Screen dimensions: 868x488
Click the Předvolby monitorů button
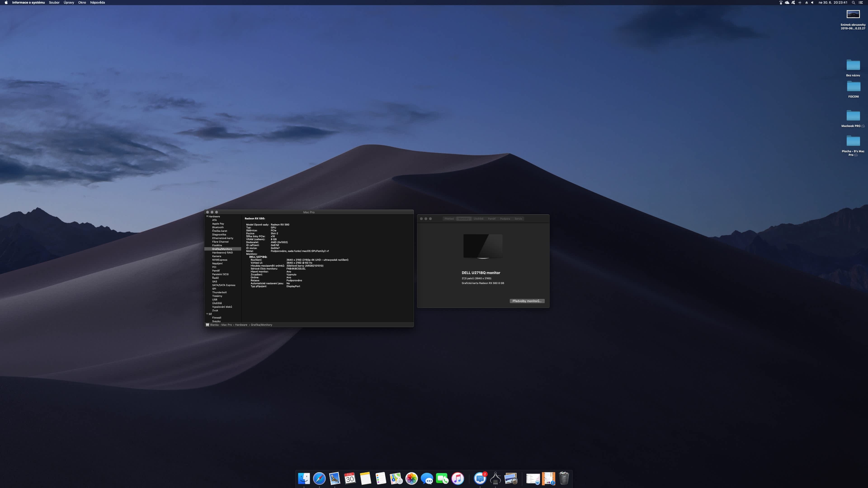click(x=527, y=301)
